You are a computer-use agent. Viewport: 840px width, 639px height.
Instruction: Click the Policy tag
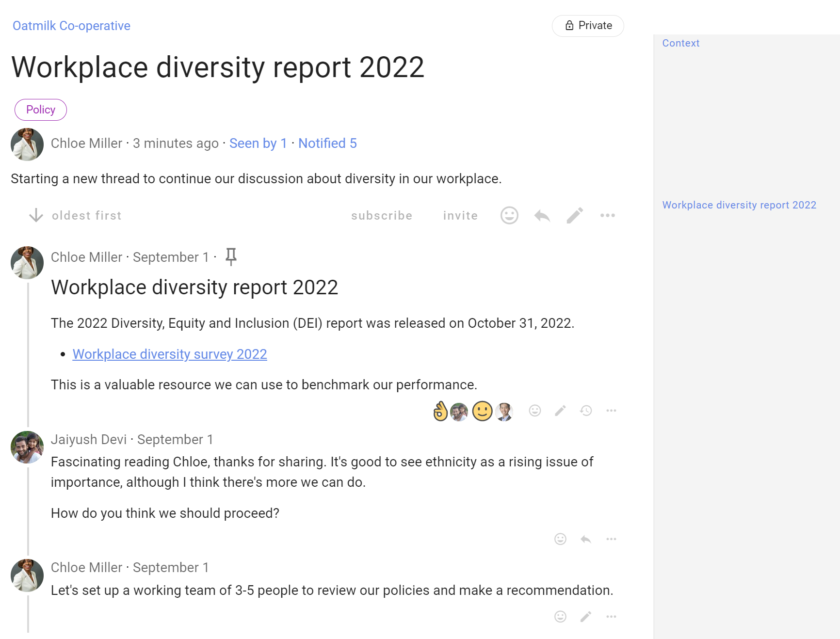coord(41,110)
